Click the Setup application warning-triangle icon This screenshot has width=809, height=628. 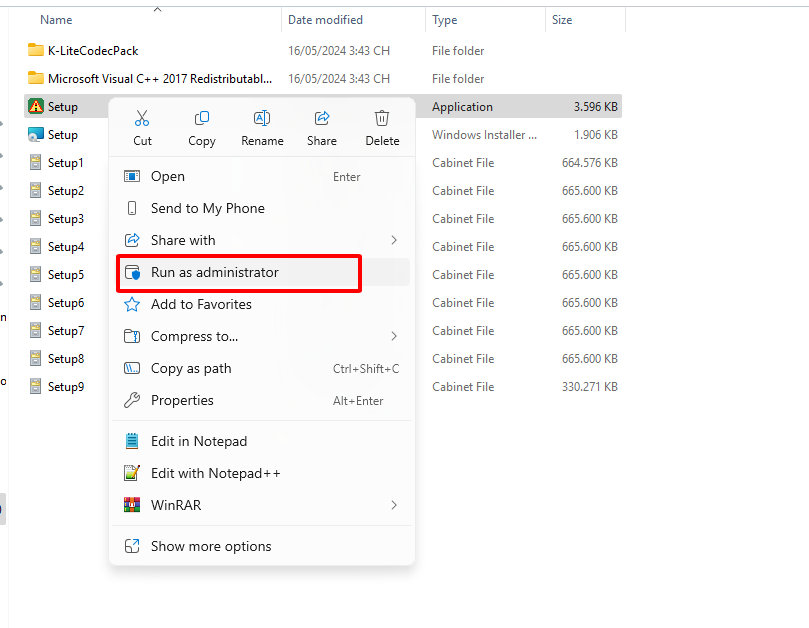36,106
